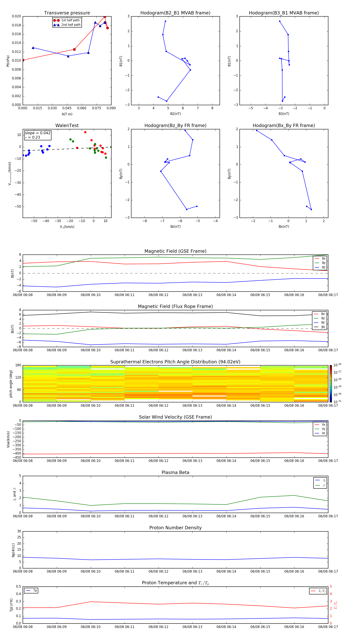Click the 'Tp' legend entry

31,591
